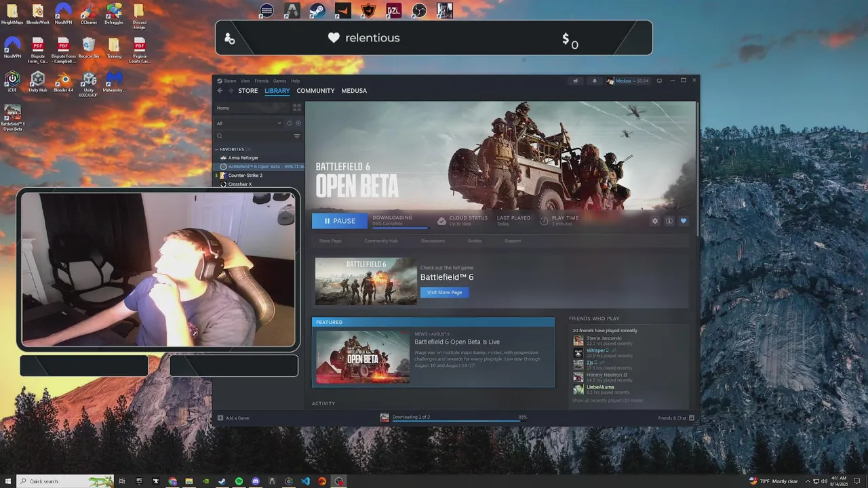The height and width of the screenshot is (488, 868).
Task: Open Battlefield 6 game settings gear
Action: 654,221
